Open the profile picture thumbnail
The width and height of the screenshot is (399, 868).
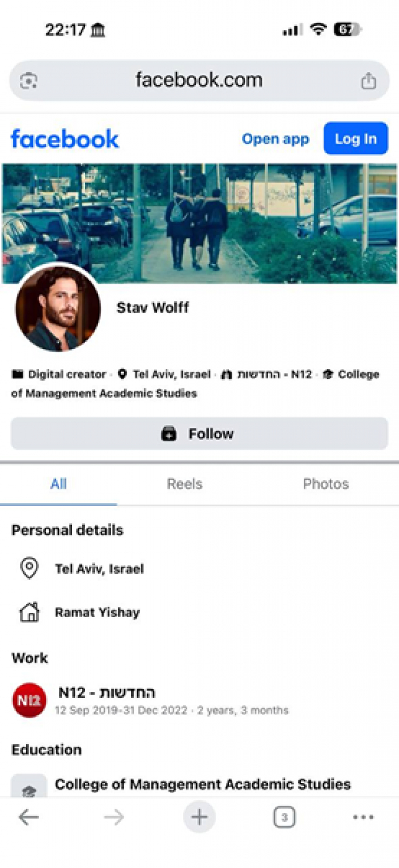pyautogui.click(x=58, y=308)
